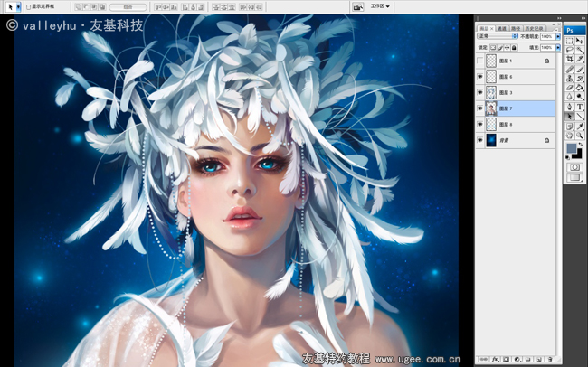This screenshot has width=588, height=367.
Task: Open the Bridge icon in options bar
Action: click(x=357, y=6)
